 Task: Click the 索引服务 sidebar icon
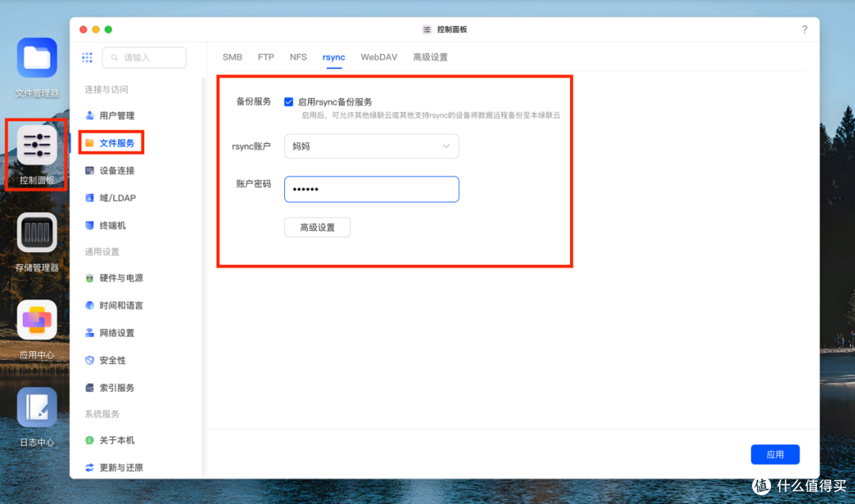(x=89, y=388)
